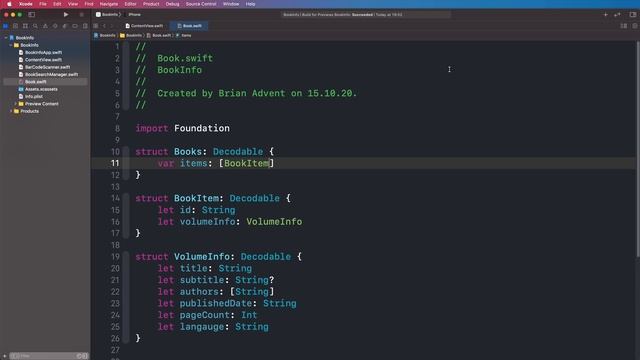
Task: Click the pageCount property on line 24
Action: coord(205,315)
